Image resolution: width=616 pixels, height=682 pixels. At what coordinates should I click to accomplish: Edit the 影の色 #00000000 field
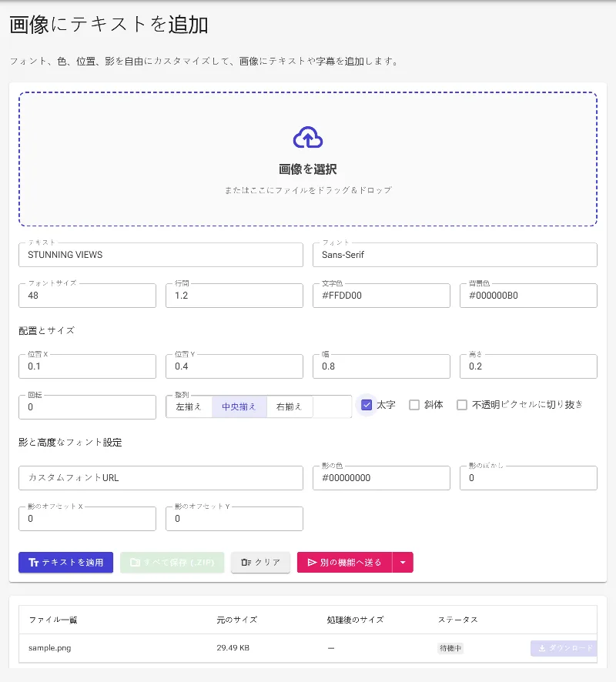point(381,478)
